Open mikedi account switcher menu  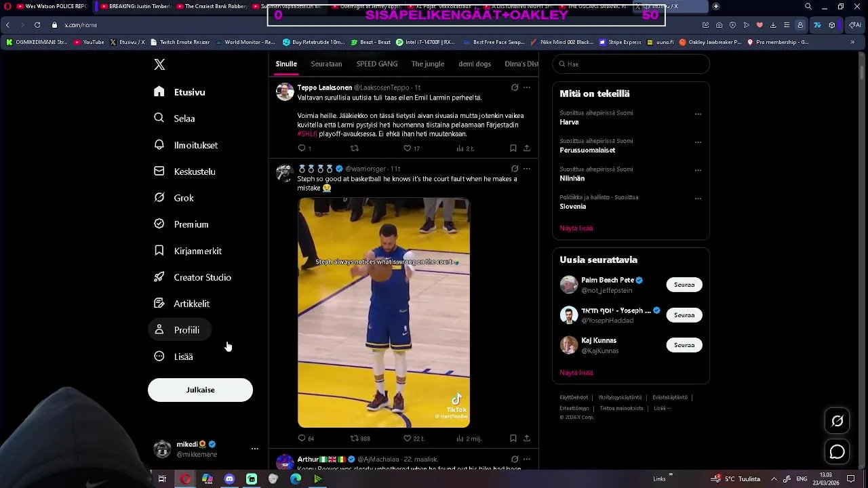205,449
